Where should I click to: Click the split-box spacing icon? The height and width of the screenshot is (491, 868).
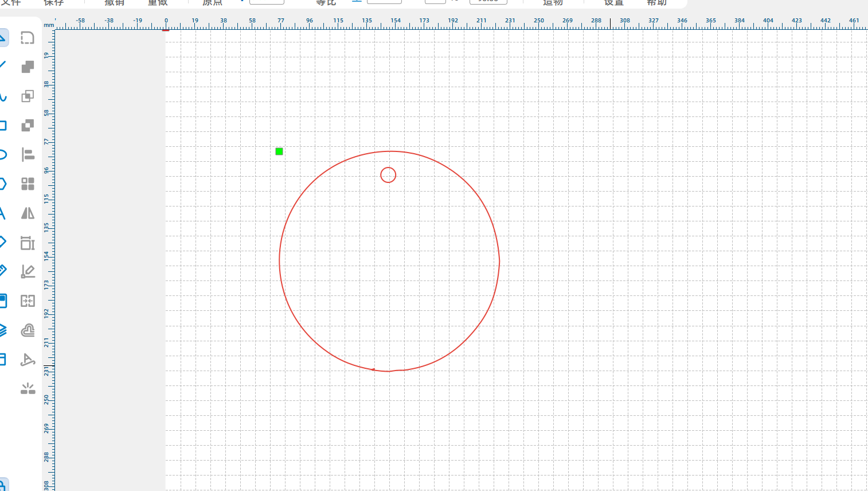pyautogui.click(x=28, y=301)
